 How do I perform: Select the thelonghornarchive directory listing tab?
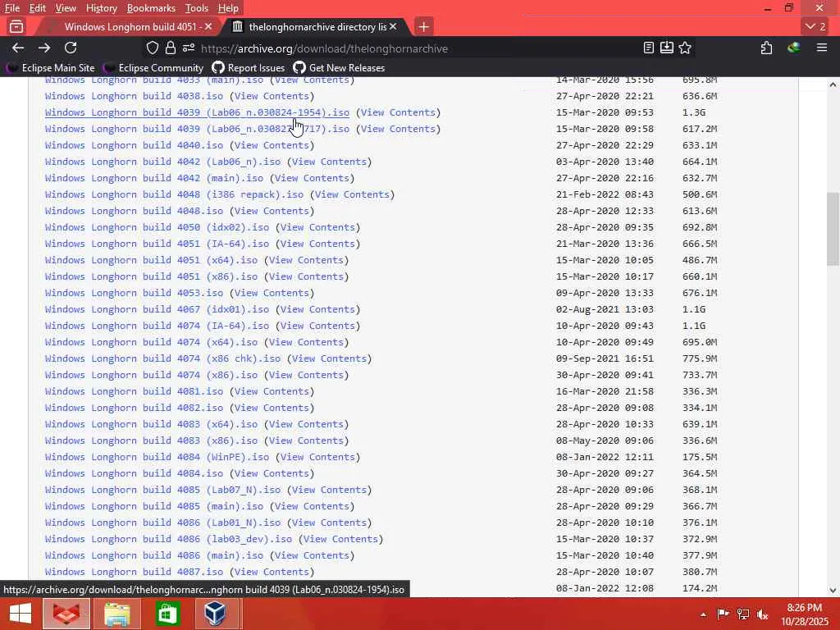click(316, 26)
